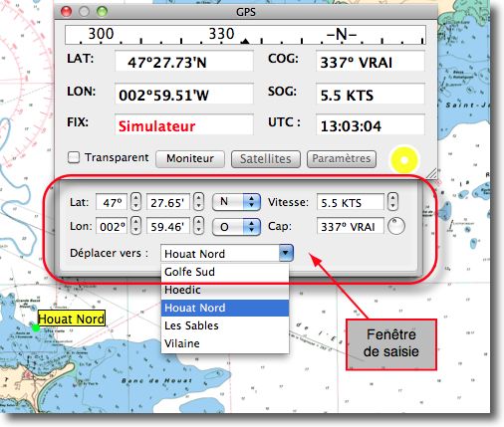Screen dimensions: 504x427
Task: Click the Lon degrees stepper arrows
Action: 135,226
